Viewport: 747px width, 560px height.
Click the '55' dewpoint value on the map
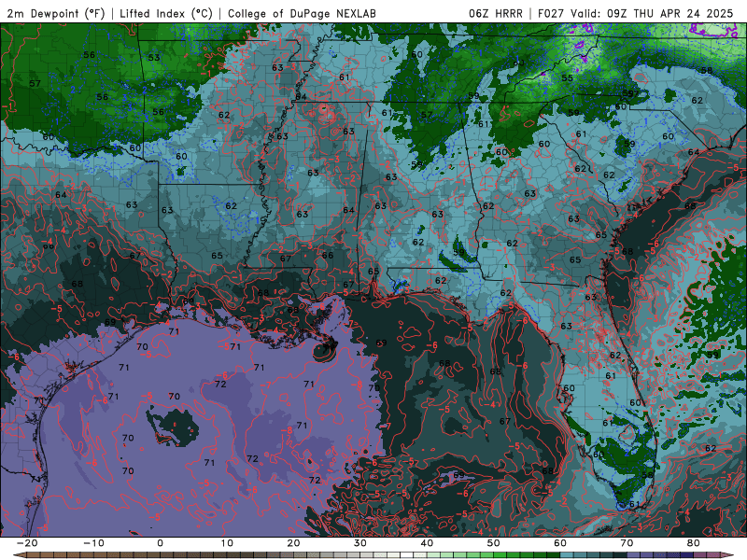point(567,78)
